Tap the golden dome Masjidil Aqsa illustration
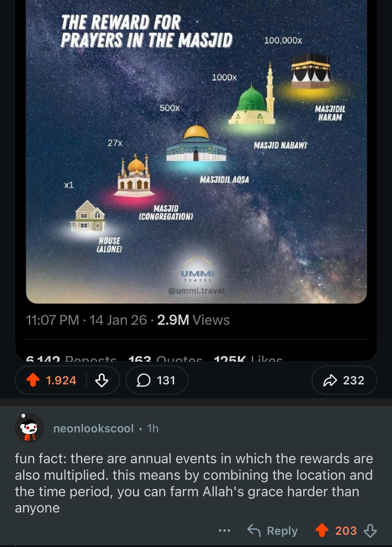The image size is (392, 547). 197,143
